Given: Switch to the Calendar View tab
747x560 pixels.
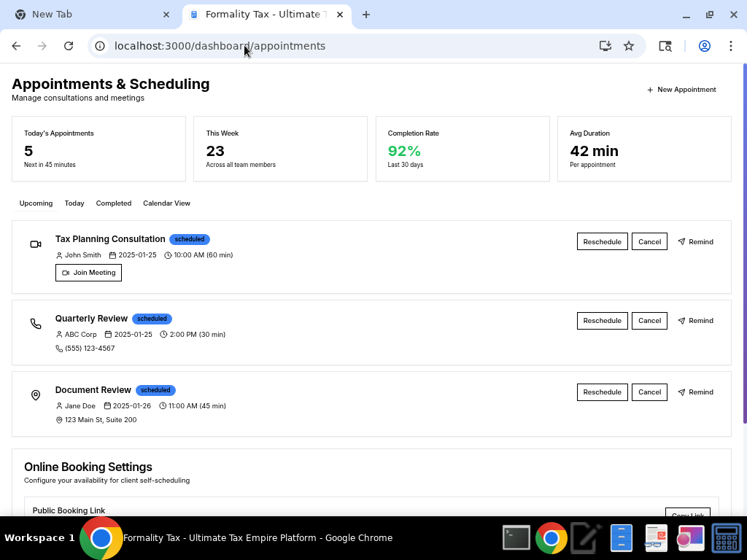Looking at the screenshot, I should [x=166, y=203].
